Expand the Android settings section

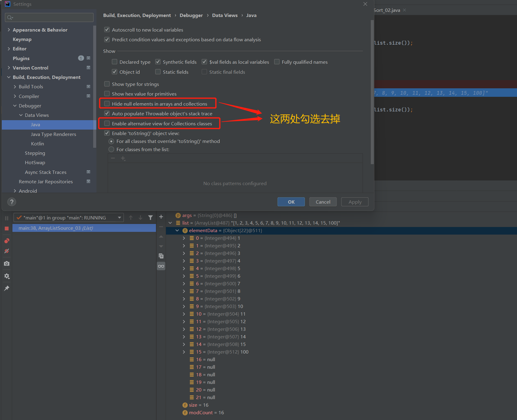click(15, 191)
